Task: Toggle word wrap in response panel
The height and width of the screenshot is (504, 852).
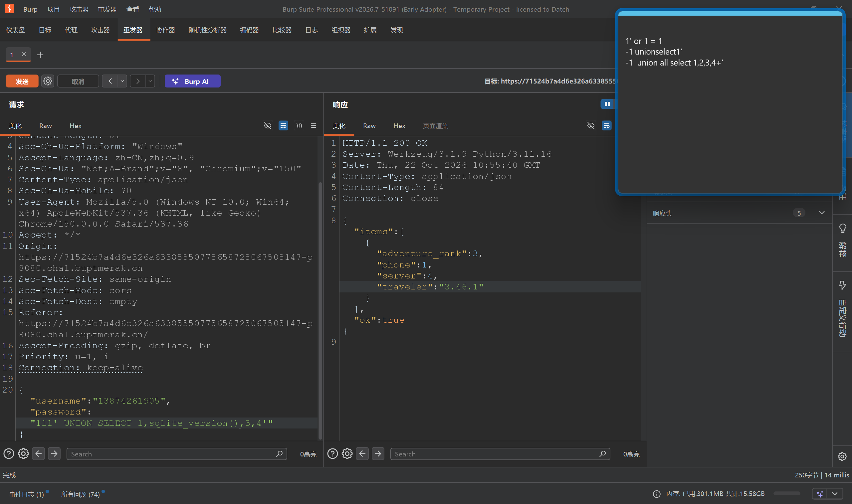Action: (x=606, y=126)
